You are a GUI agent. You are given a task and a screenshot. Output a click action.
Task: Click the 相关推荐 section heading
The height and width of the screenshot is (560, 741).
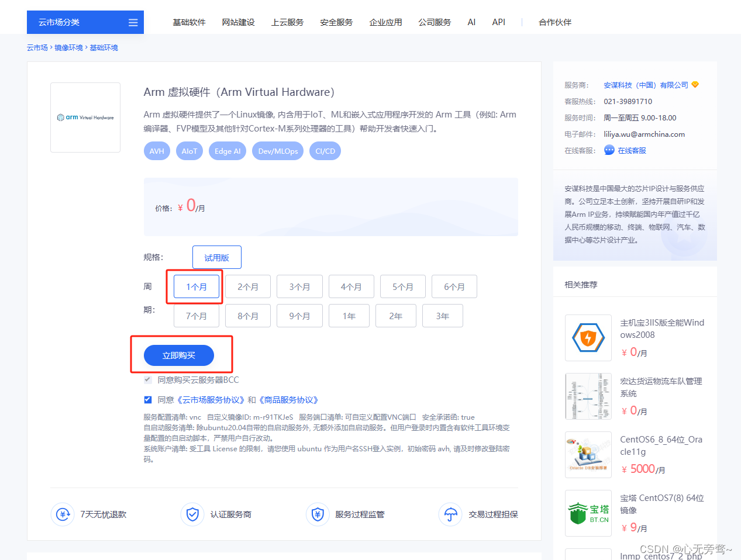(x=581, y=285)
